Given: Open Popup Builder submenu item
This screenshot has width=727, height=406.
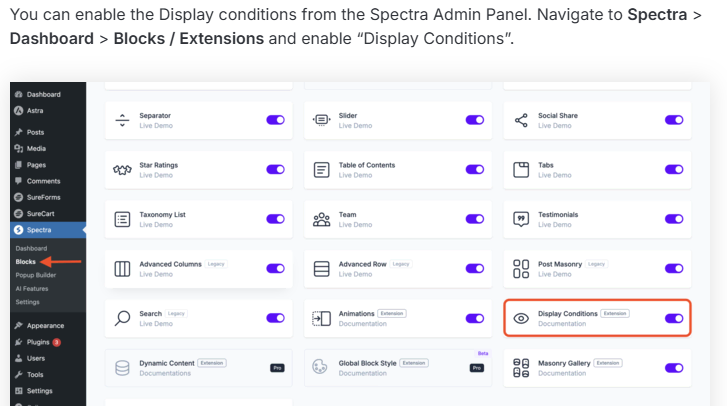Looking at the screenshot, I should 36,275.
